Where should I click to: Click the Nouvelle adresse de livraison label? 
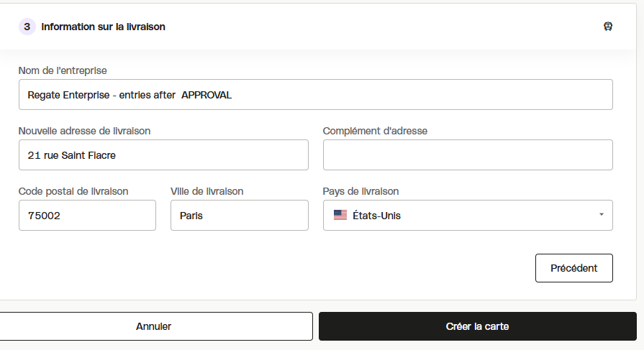click(x=84, y=131)
